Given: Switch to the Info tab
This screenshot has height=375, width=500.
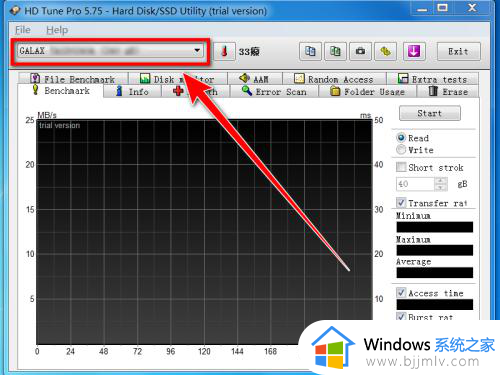Looking at the screenshot, I should tap(132, 91).
